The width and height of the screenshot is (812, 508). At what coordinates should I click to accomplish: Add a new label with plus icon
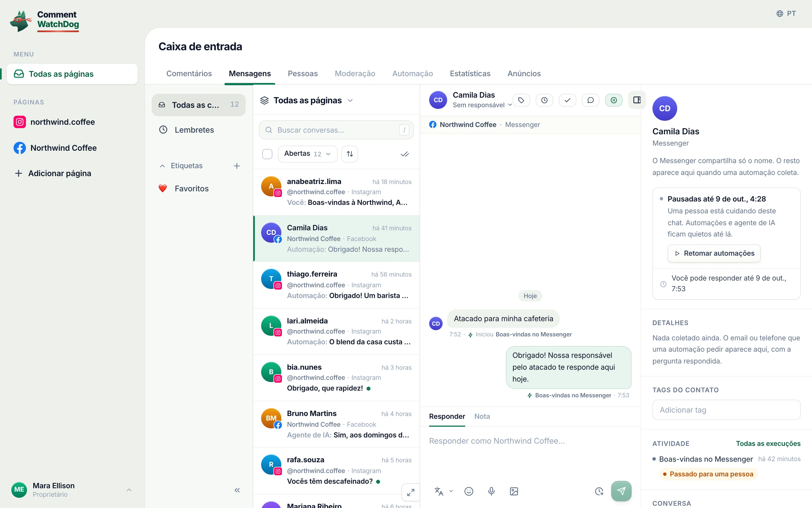[237, 166]
